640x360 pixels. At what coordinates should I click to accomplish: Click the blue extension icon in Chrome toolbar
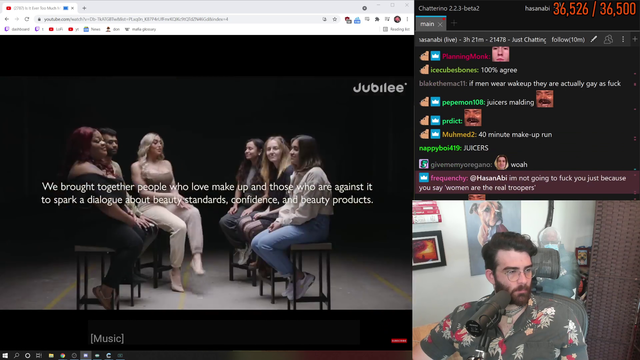point(357,20)
